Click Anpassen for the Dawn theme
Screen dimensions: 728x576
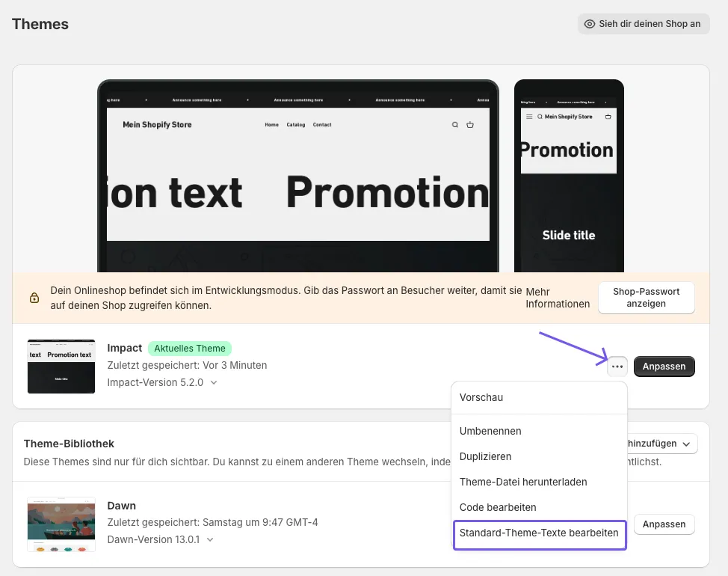pyautogui.click(x=664, y=524)
